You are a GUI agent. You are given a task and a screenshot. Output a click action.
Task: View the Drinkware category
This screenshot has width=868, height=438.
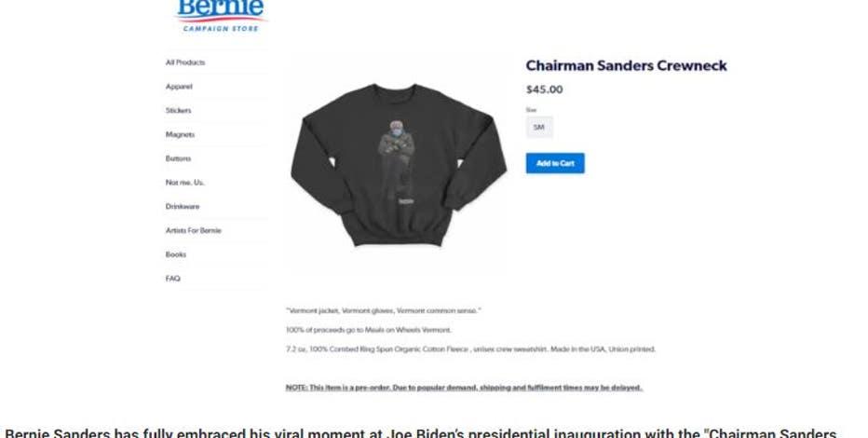183,207
